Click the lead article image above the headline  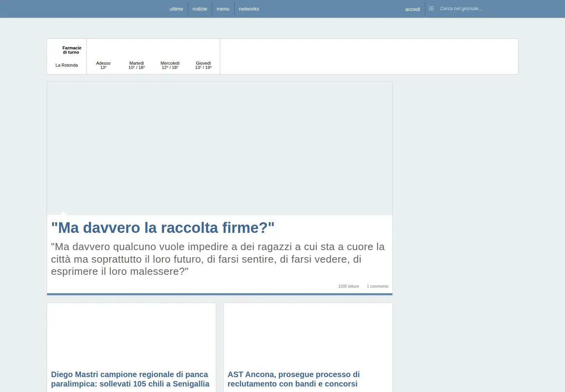(x=220, y=149)
